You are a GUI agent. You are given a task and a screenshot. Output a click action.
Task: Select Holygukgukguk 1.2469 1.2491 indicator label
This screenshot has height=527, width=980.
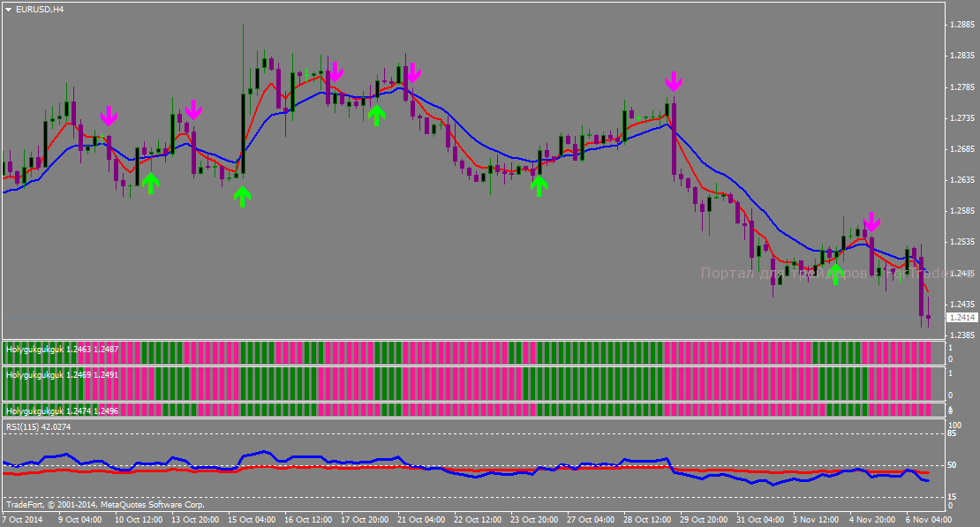(x=63, y=375)
